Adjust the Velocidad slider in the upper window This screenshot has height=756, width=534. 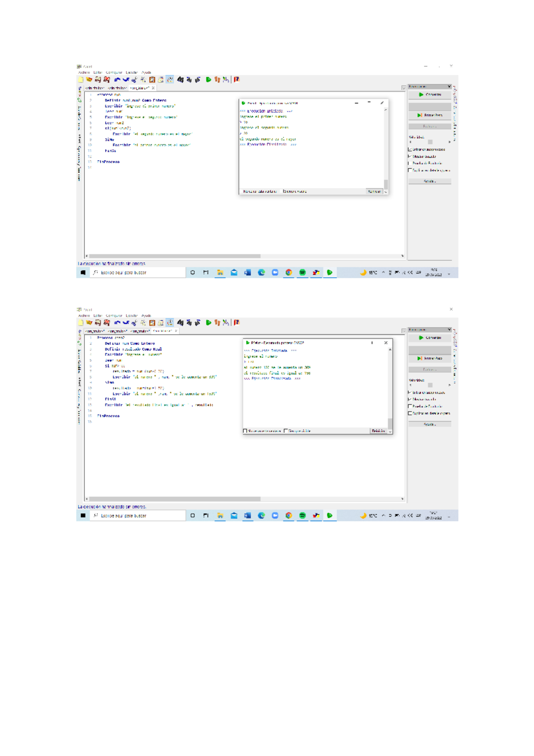tap(430, 142)
